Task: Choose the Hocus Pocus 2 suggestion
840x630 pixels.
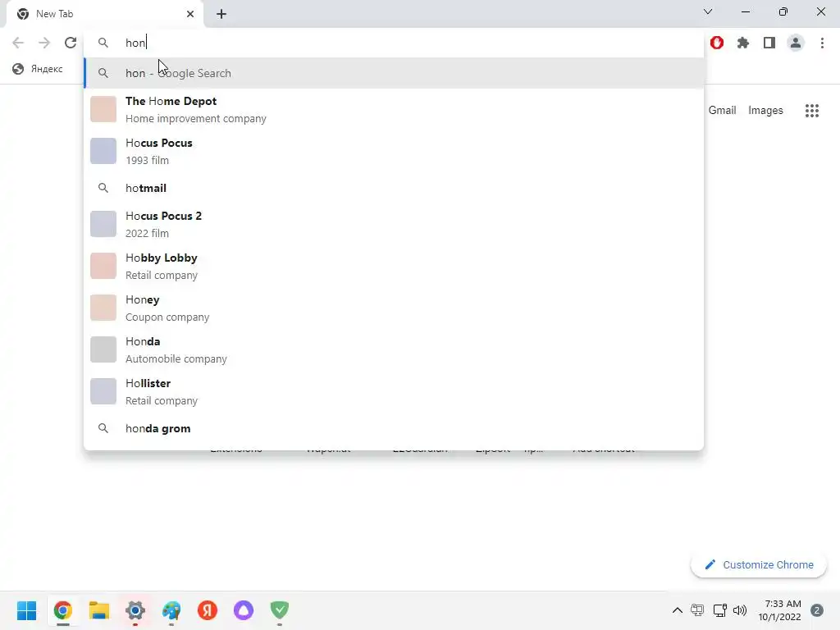Action: 394,224
